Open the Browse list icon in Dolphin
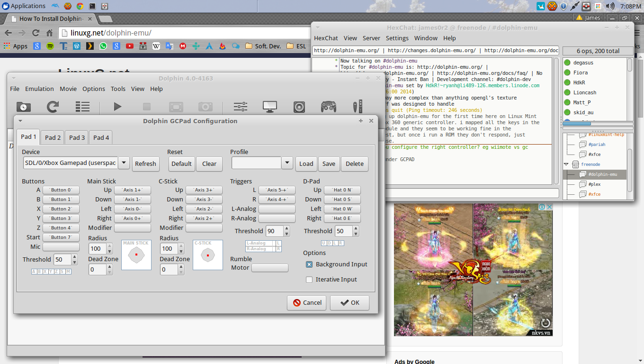Image resolution: width=644 pixels, height=364 pixels. pos(82,107)
